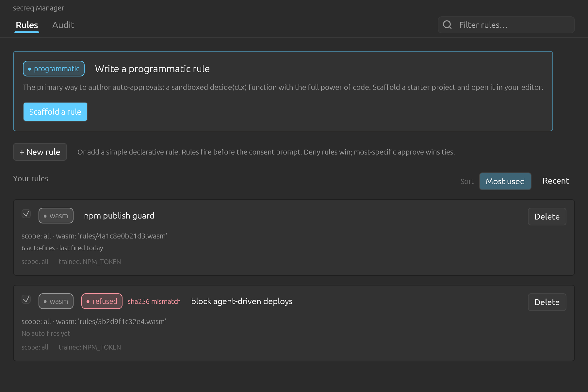Toggle the block agent-driven deploys checkbox
This screenshot has width=588, height=392.
point(26,299)
